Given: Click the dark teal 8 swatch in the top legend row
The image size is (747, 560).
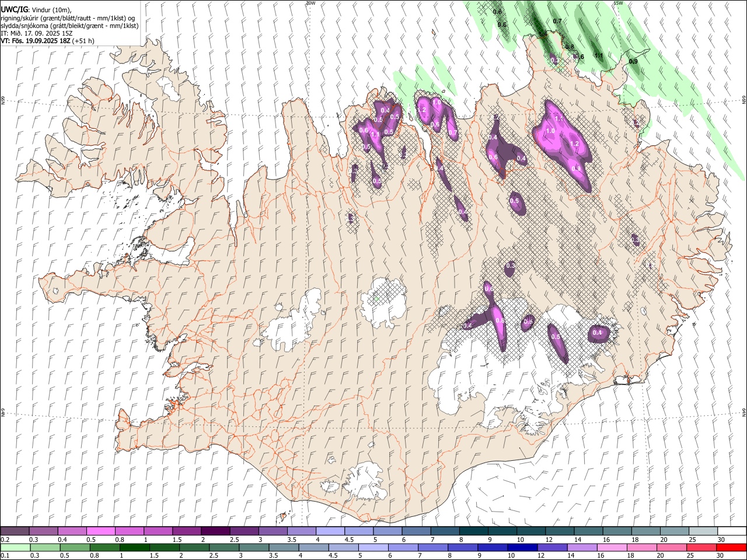Looking at the screenshot, I should click(474, 531).
